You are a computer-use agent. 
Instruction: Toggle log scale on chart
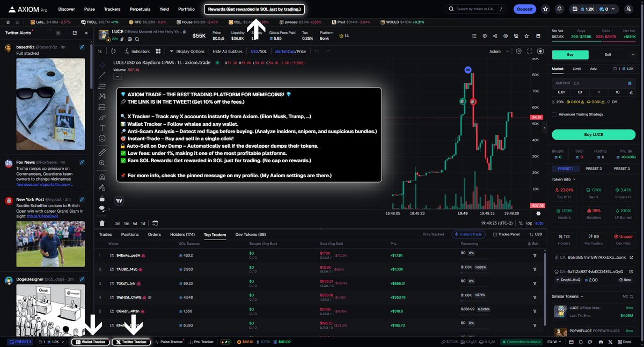coord(529,223)
